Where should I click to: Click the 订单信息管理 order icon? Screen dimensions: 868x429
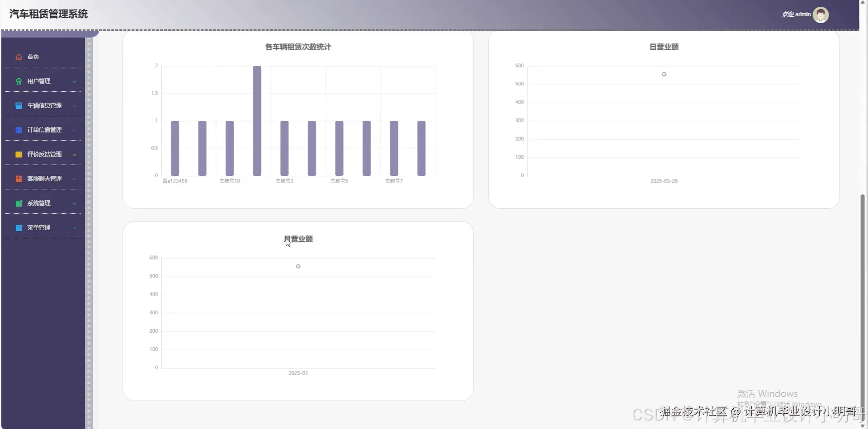click(19, 130)
